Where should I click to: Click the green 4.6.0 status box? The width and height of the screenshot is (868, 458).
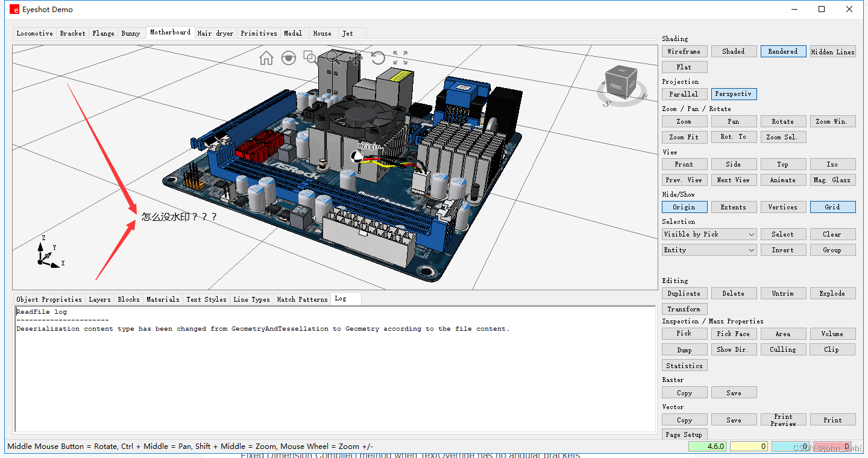707,447
